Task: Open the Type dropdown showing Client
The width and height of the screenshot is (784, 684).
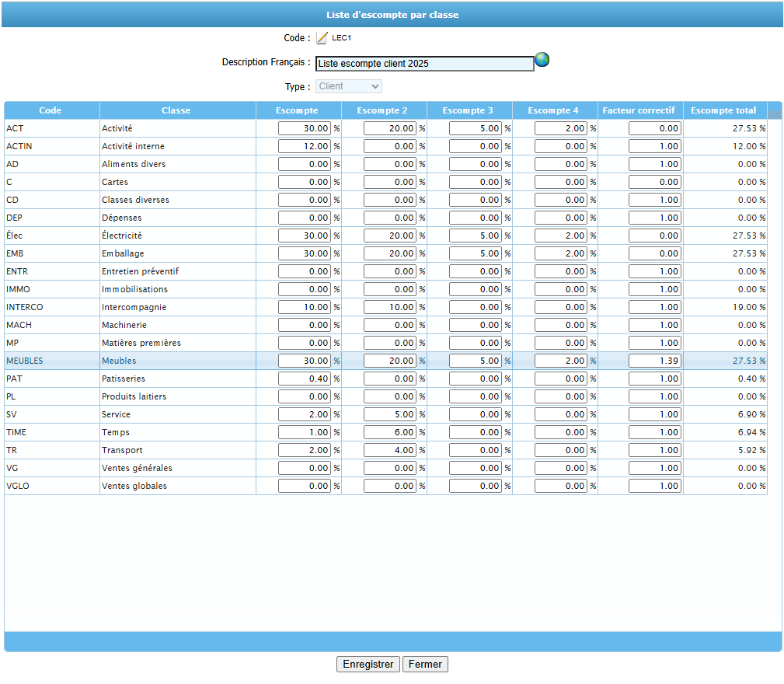Action: 349,86
